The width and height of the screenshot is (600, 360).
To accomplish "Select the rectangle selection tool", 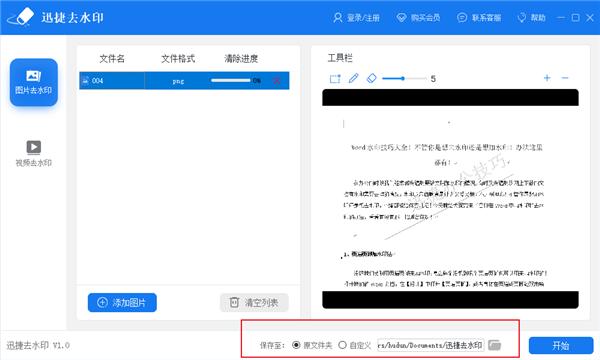I will 335,79.
